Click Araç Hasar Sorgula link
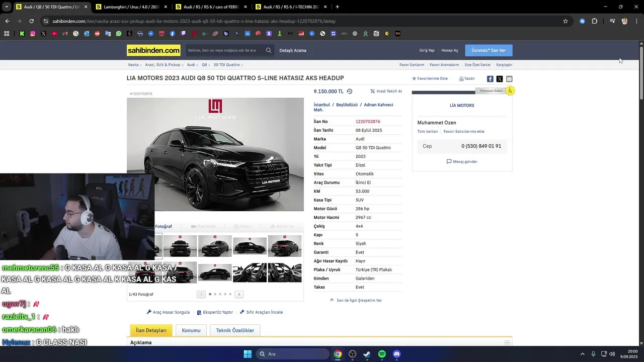This screenshot has height=362, width=644. coord(168,312)
